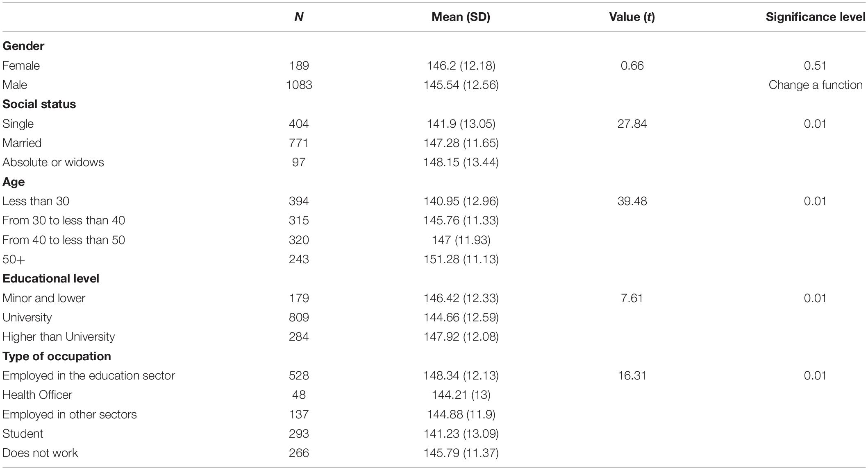Select the Female row label
This screenshot has width=868, height=470.
point(21,66)
